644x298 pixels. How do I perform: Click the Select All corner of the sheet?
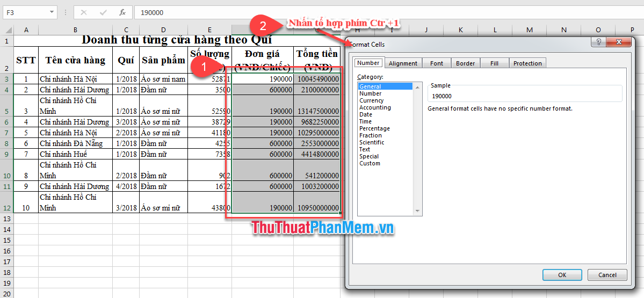(7, 30)
